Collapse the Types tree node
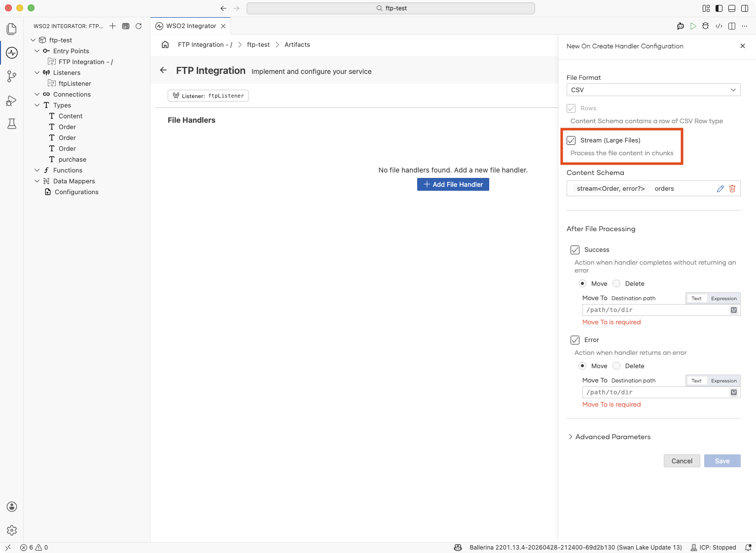Viewport: 756px width, 553px height. pyautogui.click(x=37, y=105)
